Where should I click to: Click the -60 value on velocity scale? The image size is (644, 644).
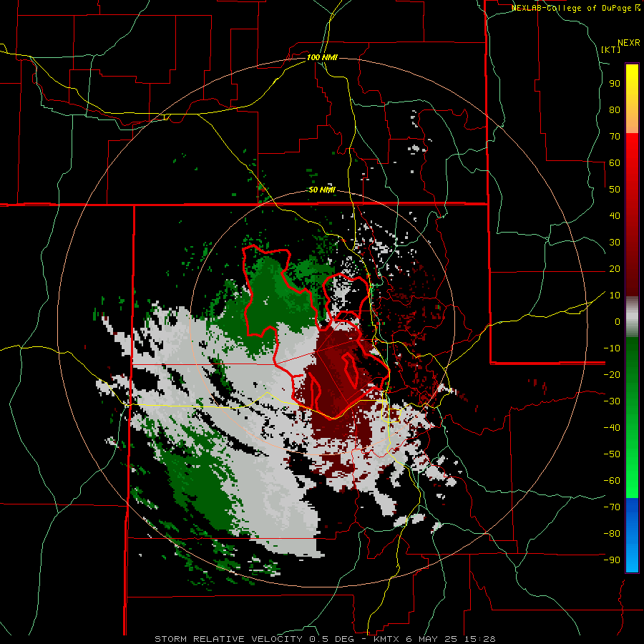[612, 481]
